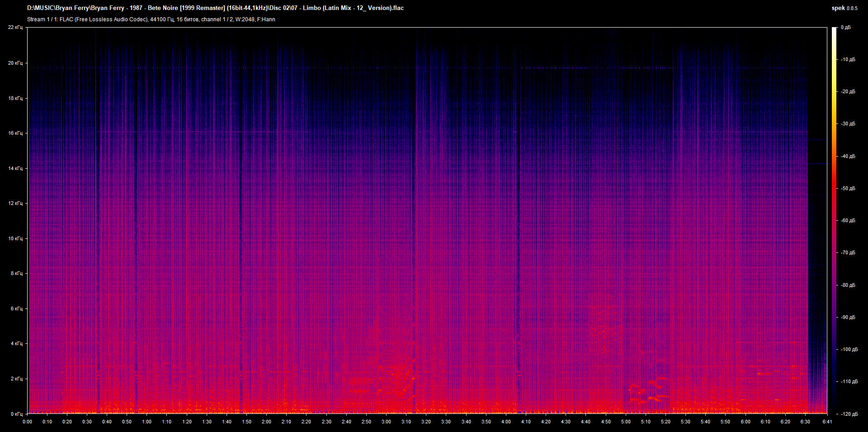Click the 5:00 time axis label

626,422
